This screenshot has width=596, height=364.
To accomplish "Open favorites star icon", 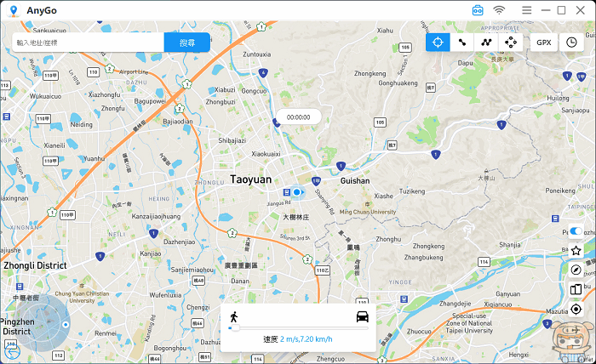I will 576,251.
